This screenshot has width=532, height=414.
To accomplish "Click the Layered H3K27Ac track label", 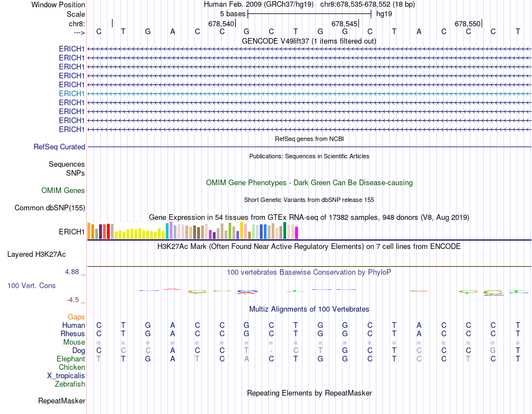I will 36,255.
